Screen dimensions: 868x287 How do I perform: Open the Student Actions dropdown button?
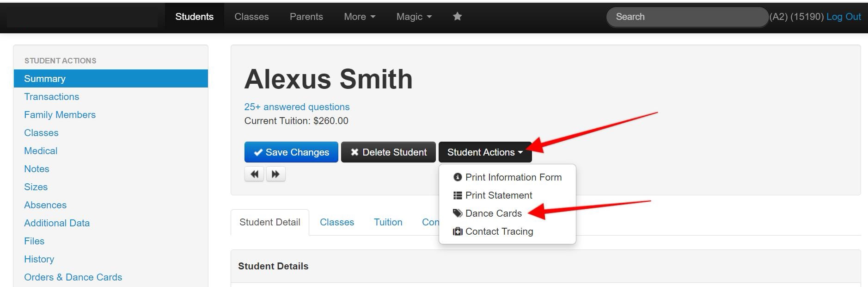point(485,152)
